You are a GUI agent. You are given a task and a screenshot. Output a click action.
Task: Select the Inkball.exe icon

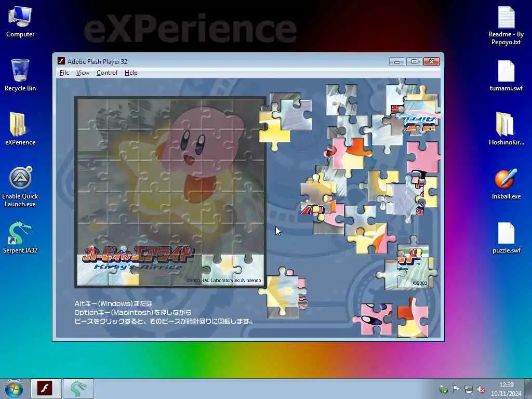coord(506,183)
